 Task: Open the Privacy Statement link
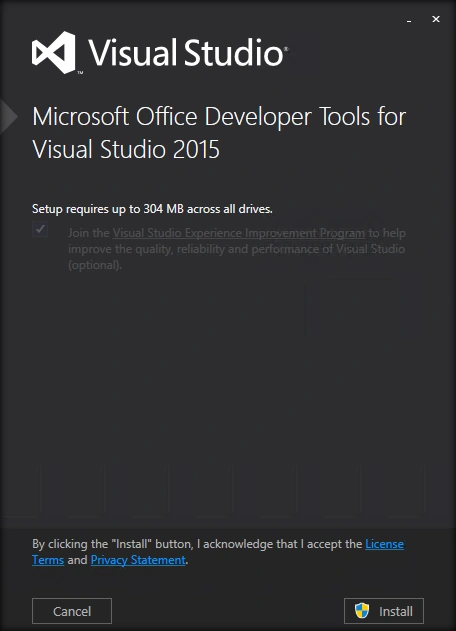[138, 560]
